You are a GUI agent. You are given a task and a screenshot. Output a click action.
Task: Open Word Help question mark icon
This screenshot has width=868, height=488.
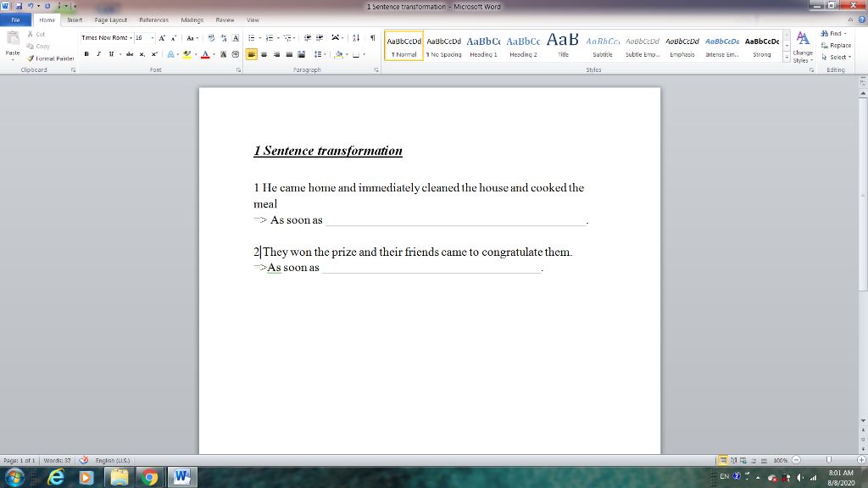[x=861, y=19]
